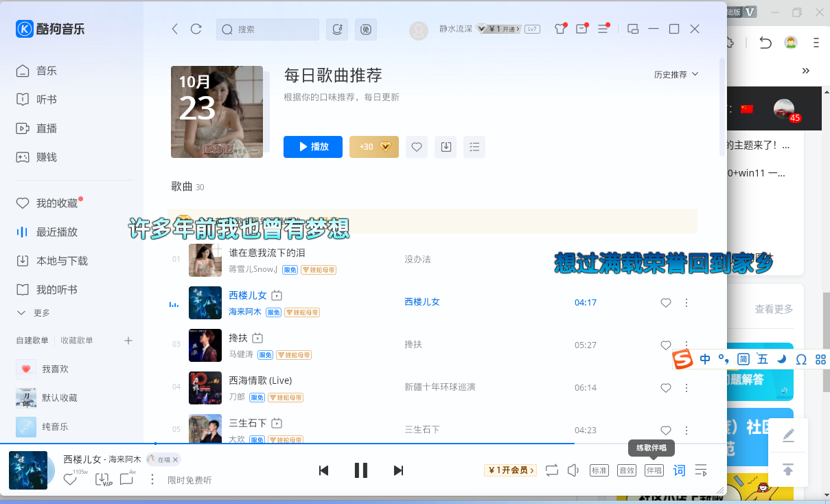Click the song recognition icon beside search
The height and width of the screenshot is (504, 830).
point(337,30)
